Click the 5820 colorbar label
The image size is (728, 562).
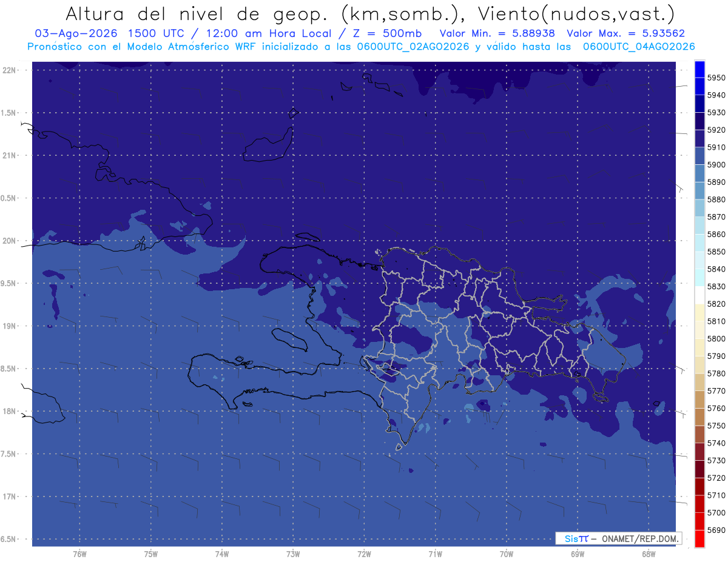(716, 304)
